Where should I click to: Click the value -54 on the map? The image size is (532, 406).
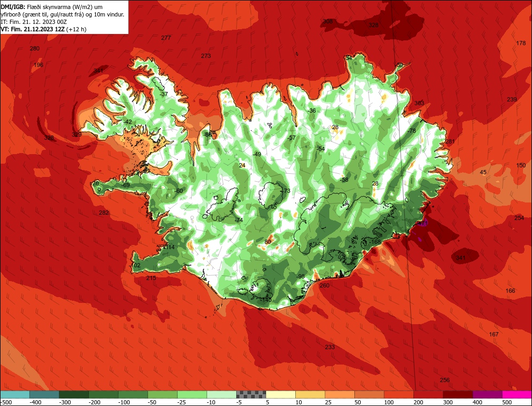click(x=321, y=149)
